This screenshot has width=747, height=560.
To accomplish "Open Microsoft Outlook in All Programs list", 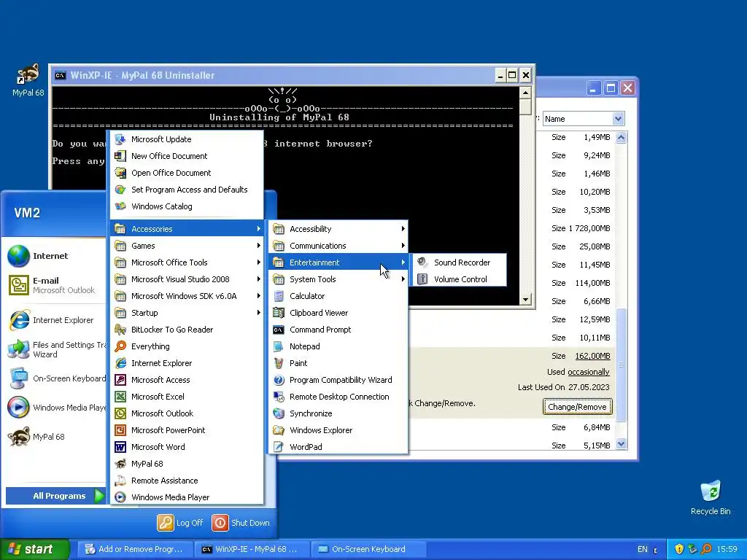I will (187, 413).
